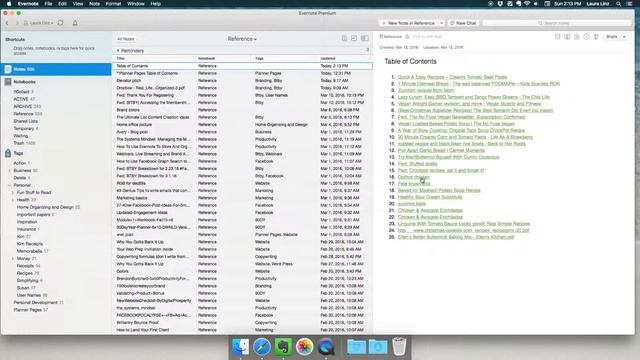Open Photos from the dock
This screenshot has width=640, height=360.
tap(304, 347)
